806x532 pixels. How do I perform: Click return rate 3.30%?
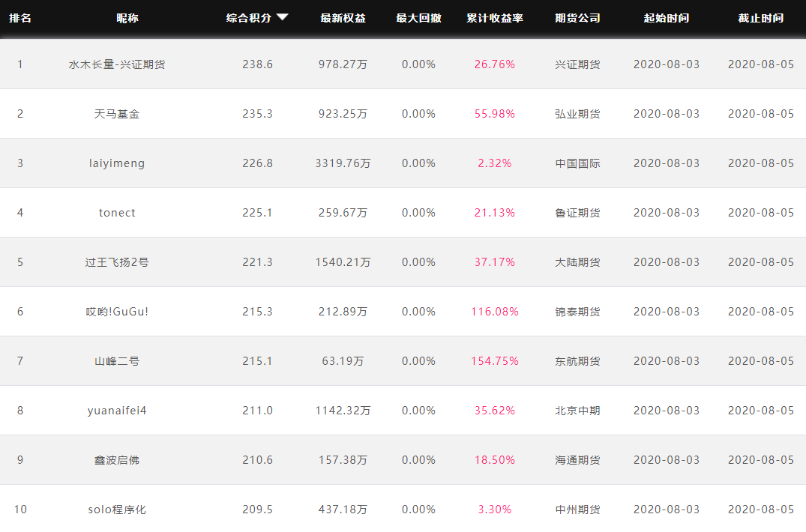[495, 510]
